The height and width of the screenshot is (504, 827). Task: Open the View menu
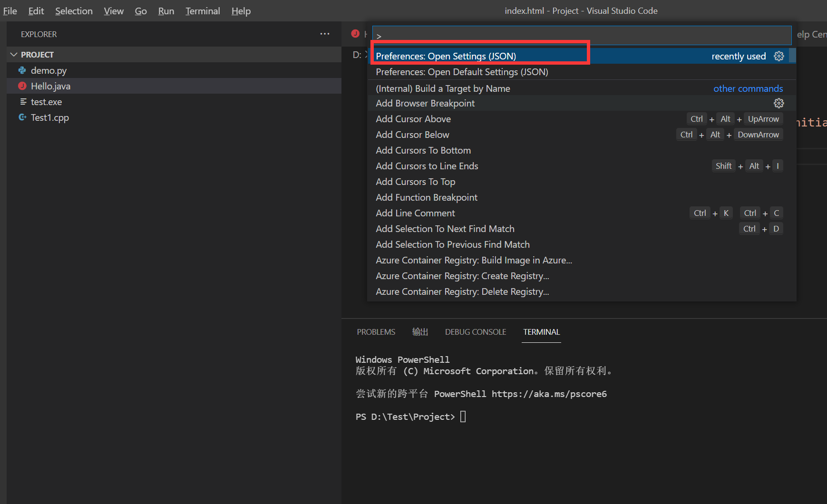[114, 11]
